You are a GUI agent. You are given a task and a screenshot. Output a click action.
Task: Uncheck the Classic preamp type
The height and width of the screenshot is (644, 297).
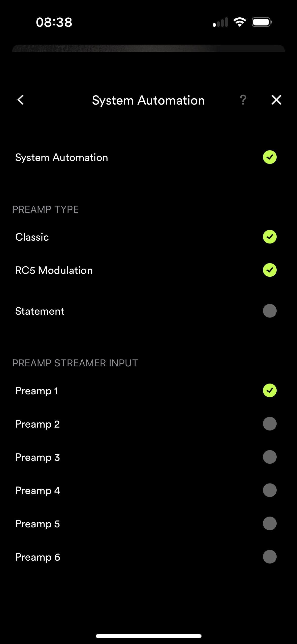click(270, 237)
